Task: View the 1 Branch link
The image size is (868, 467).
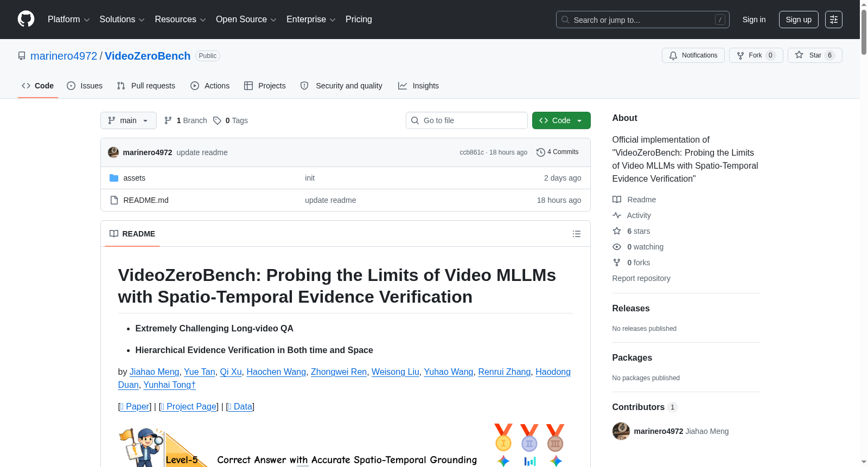Action: pyautogui.click(x=186, y=120)
